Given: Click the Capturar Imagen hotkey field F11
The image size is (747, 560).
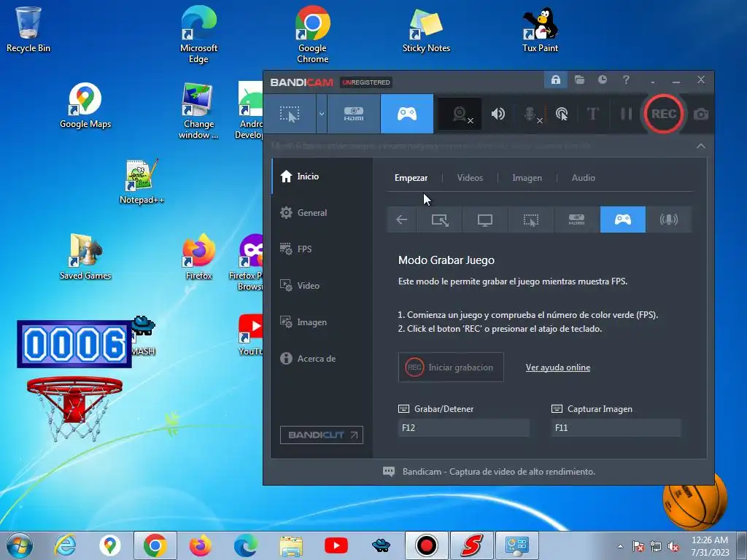Looking at the screenshot, I should pyautogui.click(x=616, y=427).
